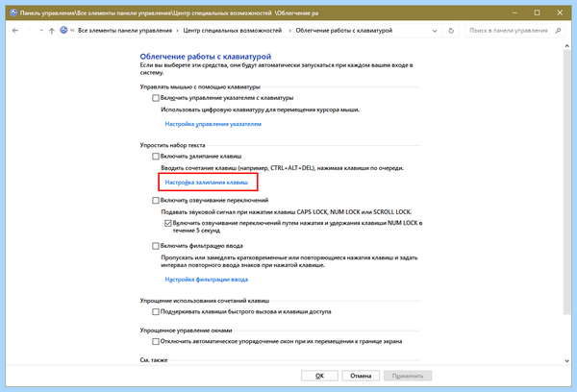Click the Управлять мышью с помощью клавиатуры label
Viewport: 577px width, 392px height.
[200, 86]
